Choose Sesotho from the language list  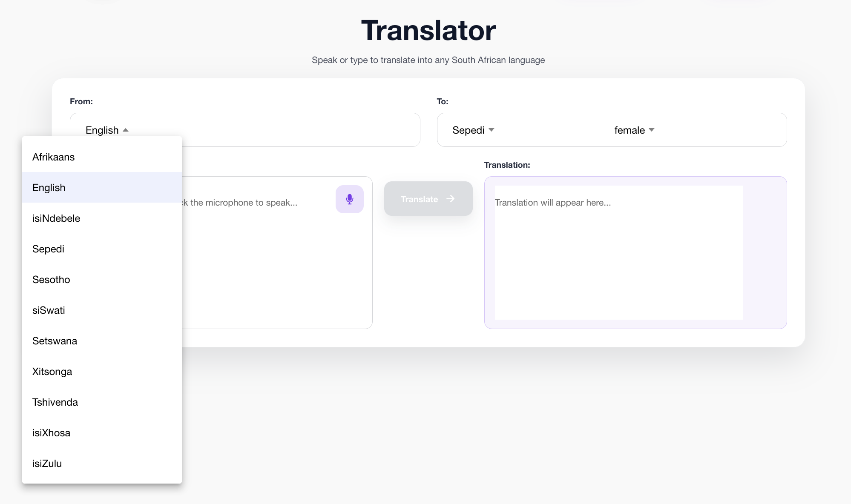[x=102, y=279]
